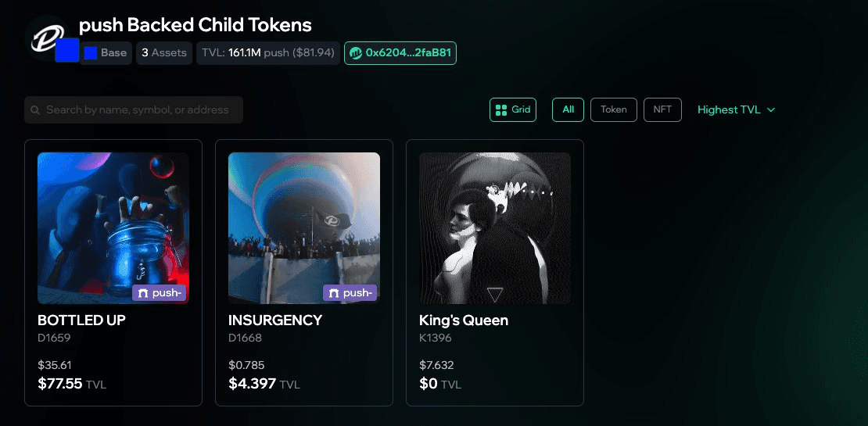Filter assets by Token type
This screenshot has width=868, height=426.
[614, 110]
